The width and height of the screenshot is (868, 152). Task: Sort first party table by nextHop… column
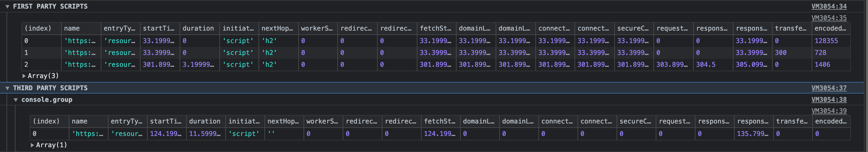(279, 28)
